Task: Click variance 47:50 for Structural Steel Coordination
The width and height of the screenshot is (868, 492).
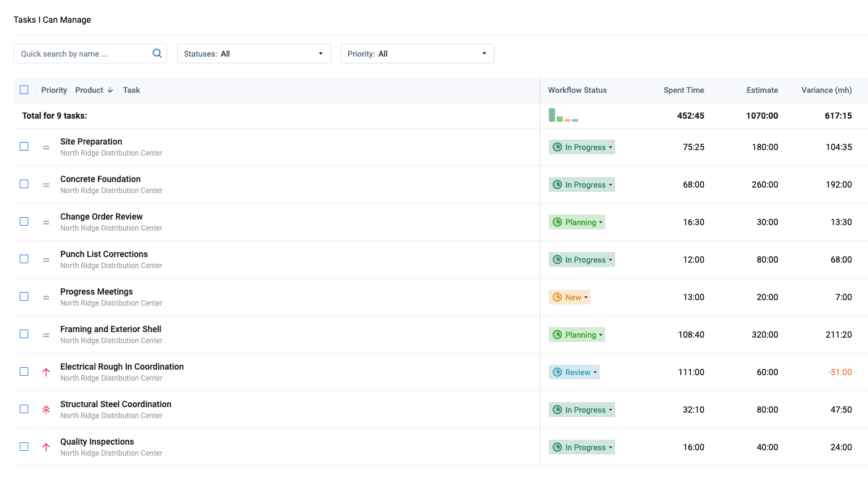Action: point(841,410)
